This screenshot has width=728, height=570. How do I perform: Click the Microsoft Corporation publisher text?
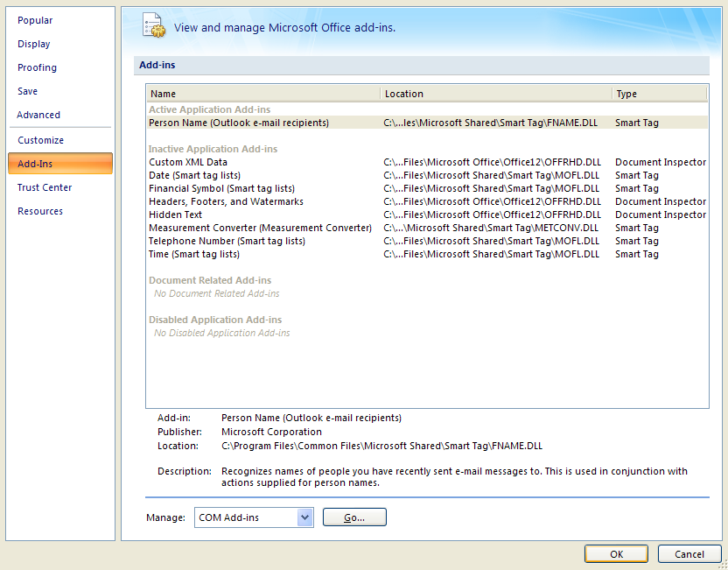coord(271,432)
